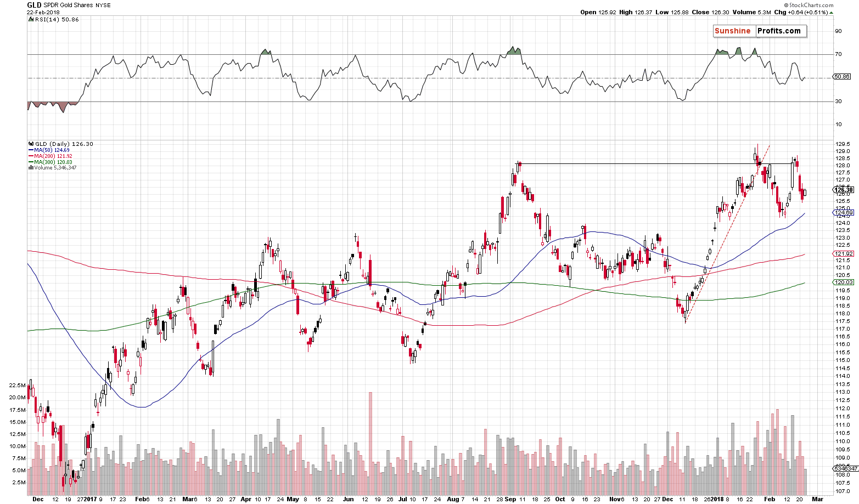Click the RSI axis label 30
The height and width of the screenshot is (504, 859).
tap(839, 101)
